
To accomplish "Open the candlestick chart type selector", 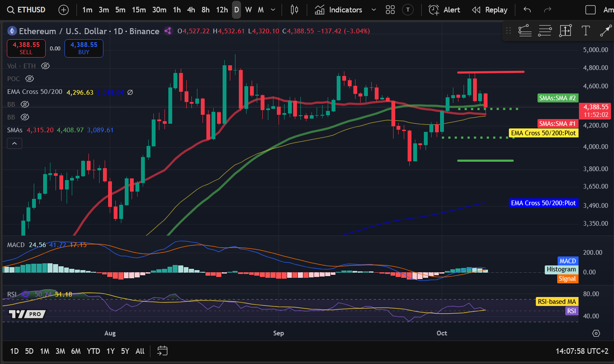I will coord(294,10).
